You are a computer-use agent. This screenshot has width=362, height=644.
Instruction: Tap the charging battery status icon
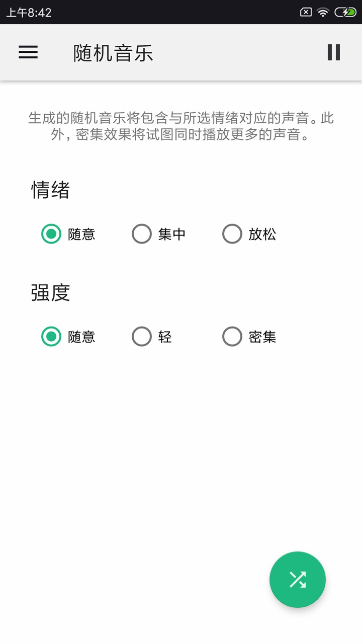[x=345, y=12]
